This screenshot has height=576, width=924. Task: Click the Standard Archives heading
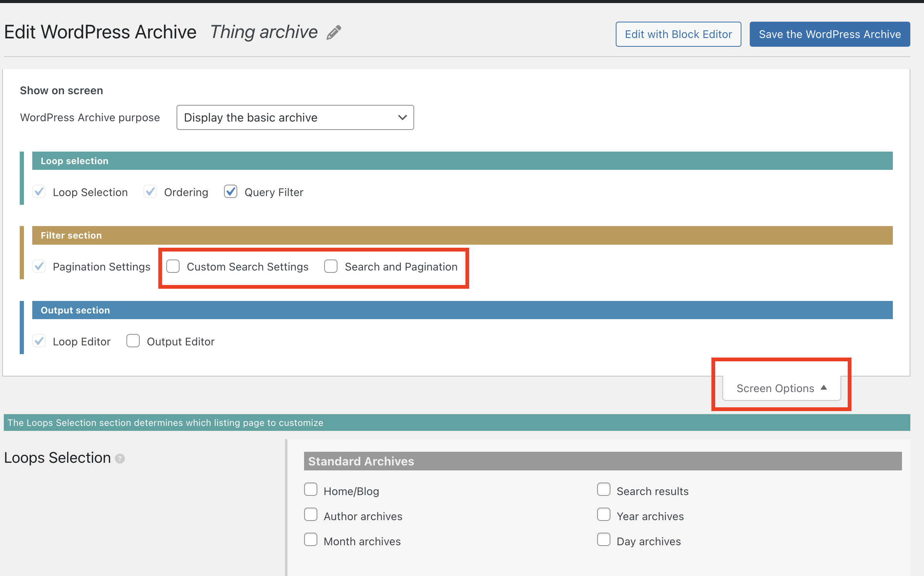click(x=603, y=461)
